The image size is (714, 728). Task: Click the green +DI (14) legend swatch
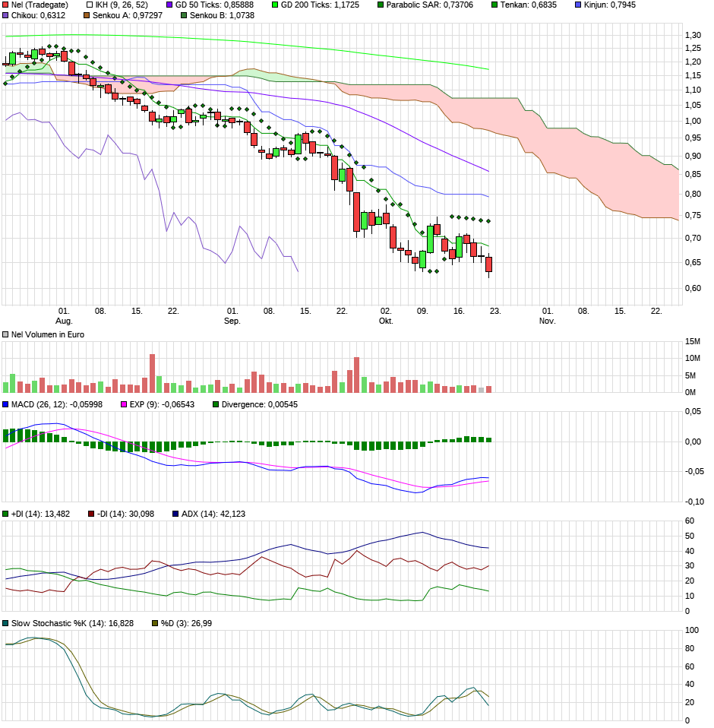5,514
